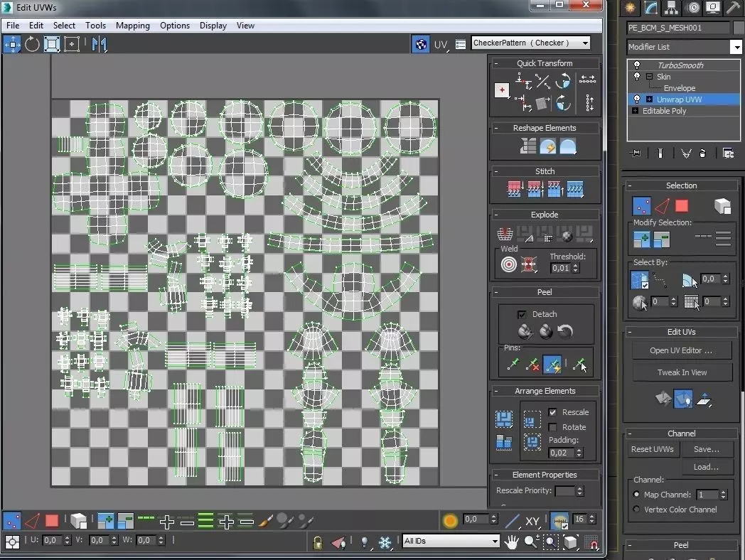745x560 pixels.
Task: Click the Lock Selection padlock icon
Action: pos(317,542)
